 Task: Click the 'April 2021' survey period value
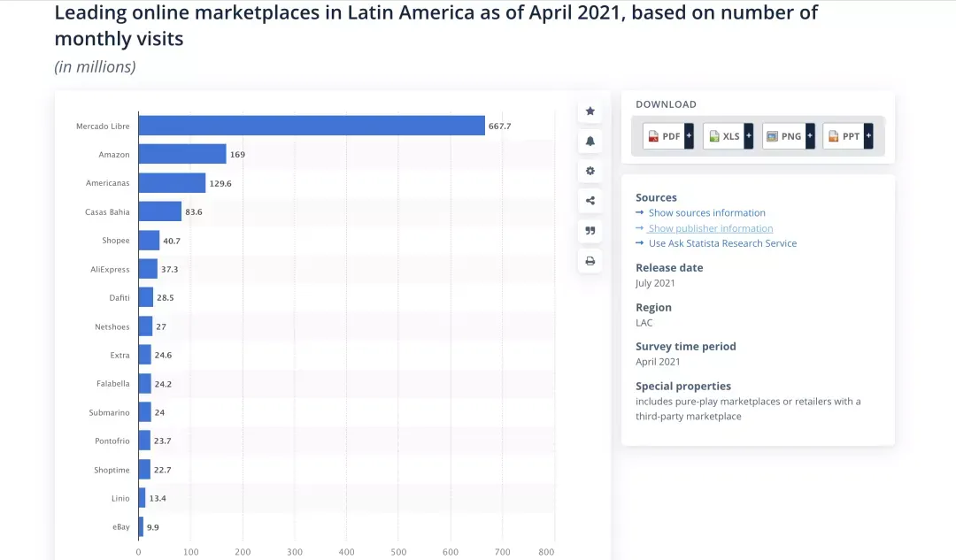[x=658, y=361]
